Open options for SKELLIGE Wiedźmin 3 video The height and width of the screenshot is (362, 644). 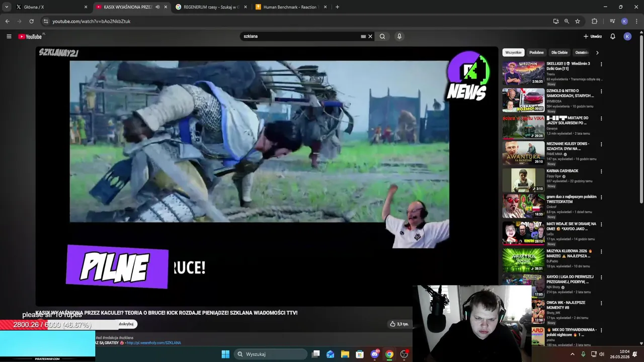pyautogui.click(x=601, y=64)
